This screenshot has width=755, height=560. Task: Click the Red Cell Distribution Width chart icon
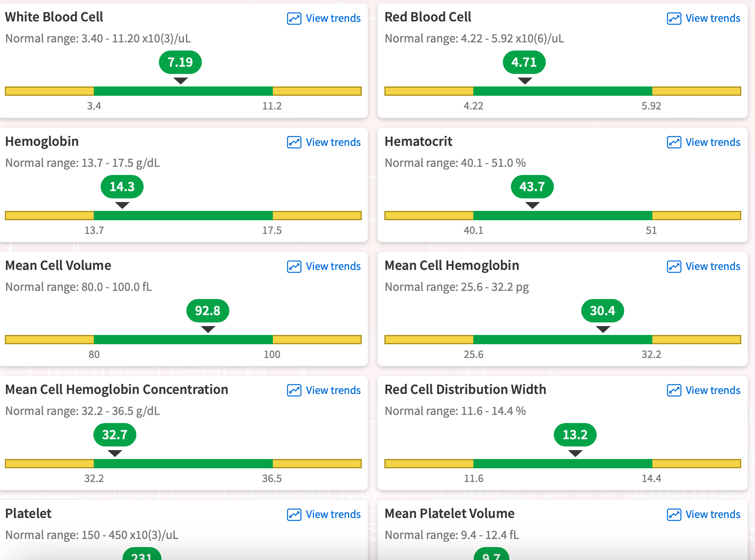point(674,390)
